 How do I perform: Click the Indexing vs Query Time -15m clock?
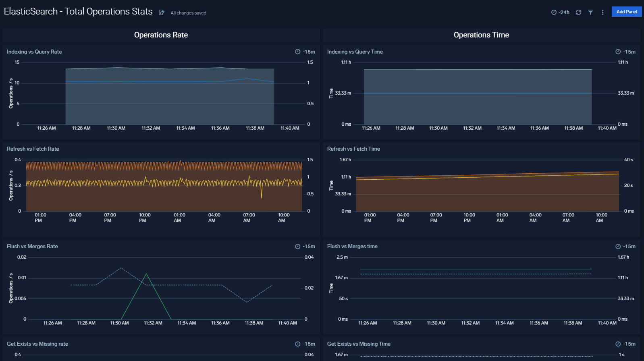pyautogui.click(x=618, y=52)
